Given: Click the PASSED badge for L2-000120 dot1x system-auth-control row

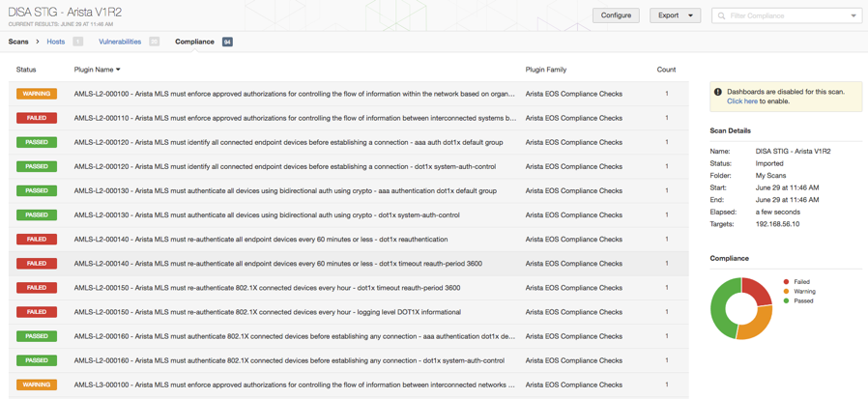Looking at the screenshot, I should [x=37, y=166].
